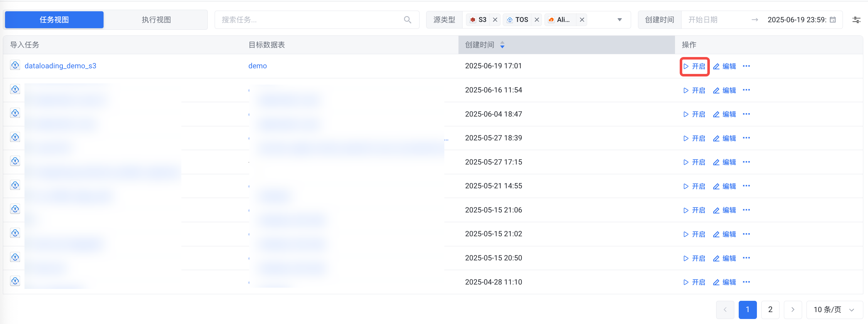
Task: Start the task created 2025-05-15 21:02
Action: [x=694, y=234]
